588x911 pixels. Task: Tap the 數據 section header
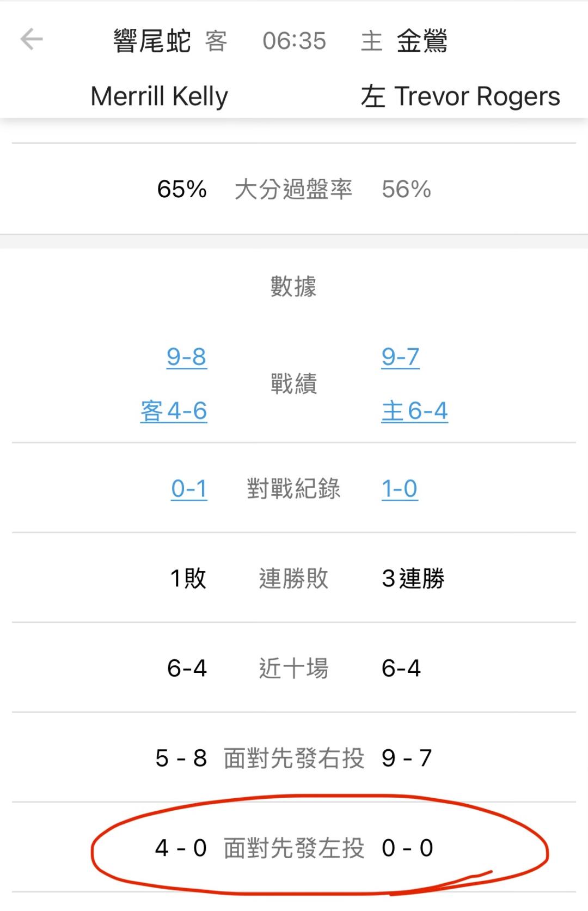(x=293, y=286)
